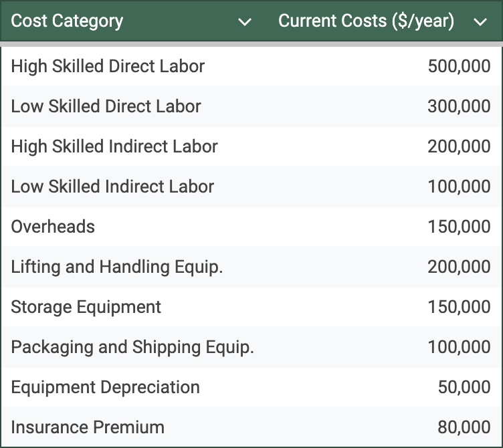Select the Insurance Premium category cell
The image size is (503, 448).
(88, 427)
